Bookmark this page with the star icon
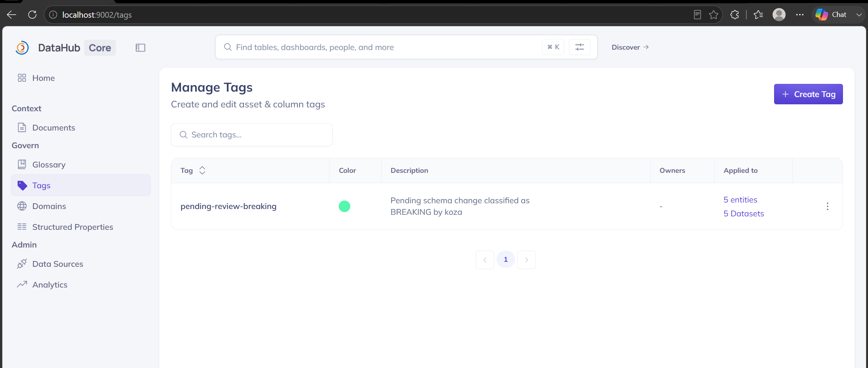The height and width of the screenshot is (368, 868). tap(714, 15)
